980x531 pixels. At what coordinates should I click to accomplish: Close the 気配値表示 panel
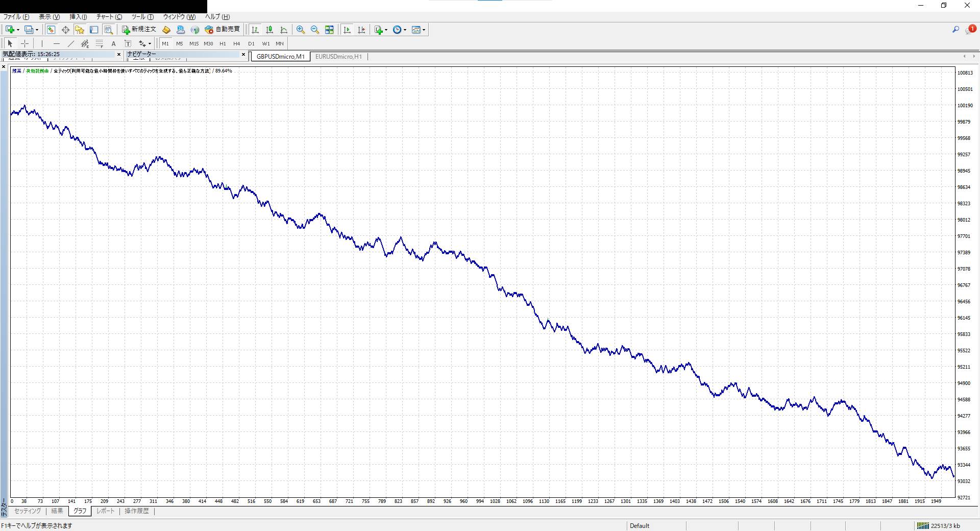(x=119, y=54)
